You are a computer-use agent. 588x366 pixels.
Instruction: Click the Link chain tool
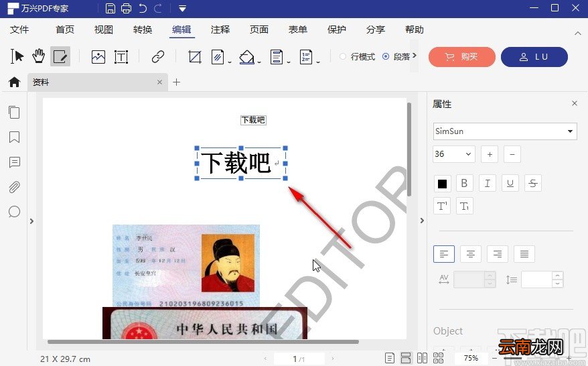158,57
